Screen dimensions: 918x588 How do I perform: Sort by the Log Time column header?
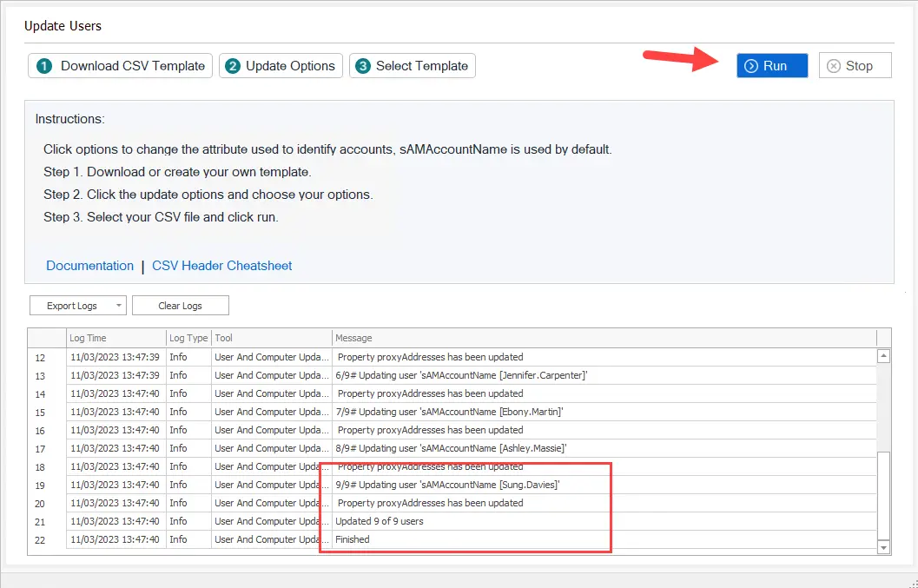116,338
